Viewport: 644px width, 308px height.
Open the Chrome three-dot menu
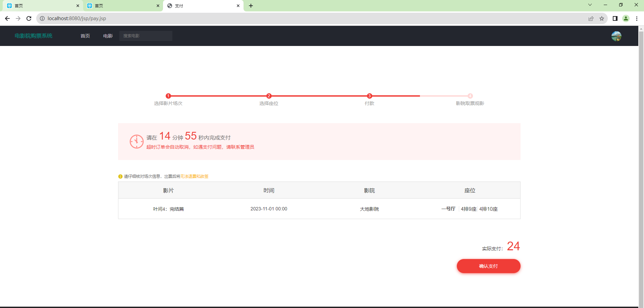[x=637, y=18]
